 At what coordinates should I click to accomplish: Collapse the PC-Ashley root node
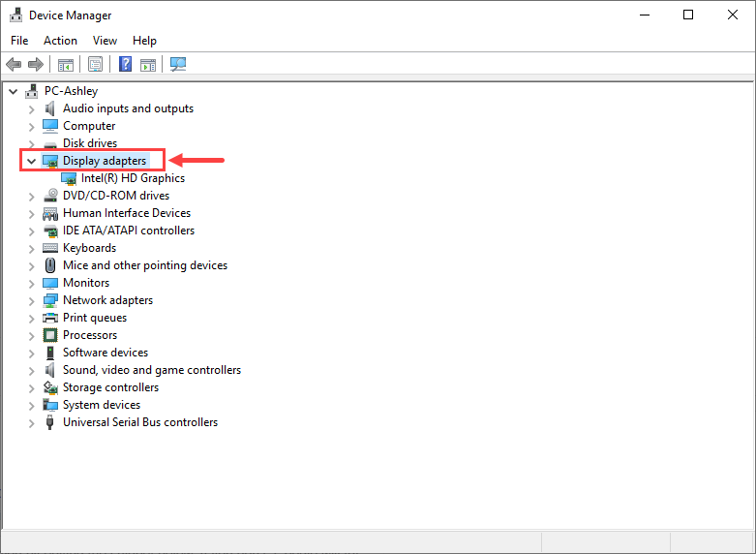pos(14,91)
